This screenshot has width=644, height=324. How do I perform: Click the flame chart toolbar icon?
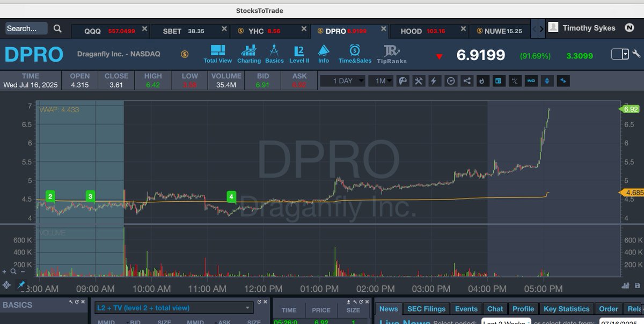pos(482,81)
